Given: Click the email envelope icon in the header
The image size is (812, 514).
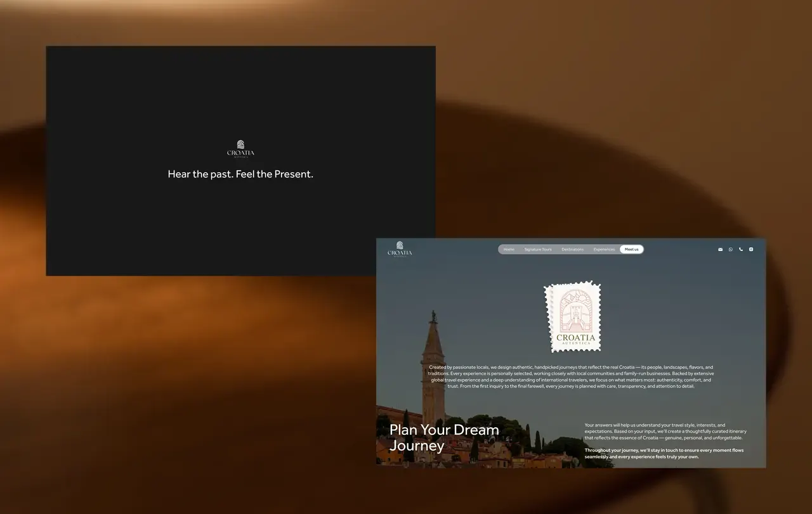Looking at the screenshot, I should [x=720, y=250].
